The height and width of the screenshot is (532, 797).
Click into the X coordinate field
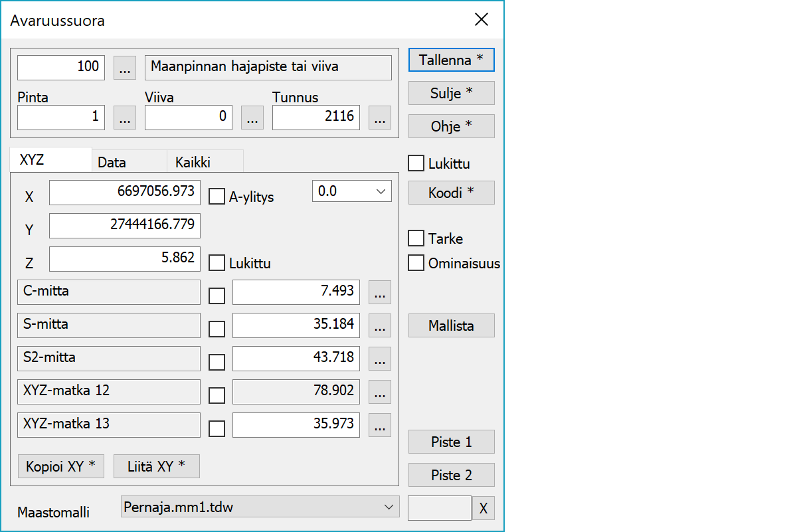click(x=124, y=192)
